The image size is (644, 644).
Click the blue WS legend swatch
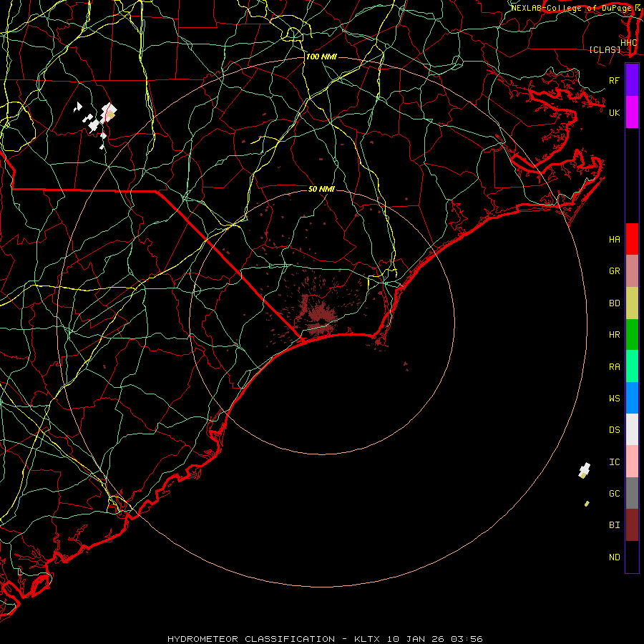(x=632, y=398)
